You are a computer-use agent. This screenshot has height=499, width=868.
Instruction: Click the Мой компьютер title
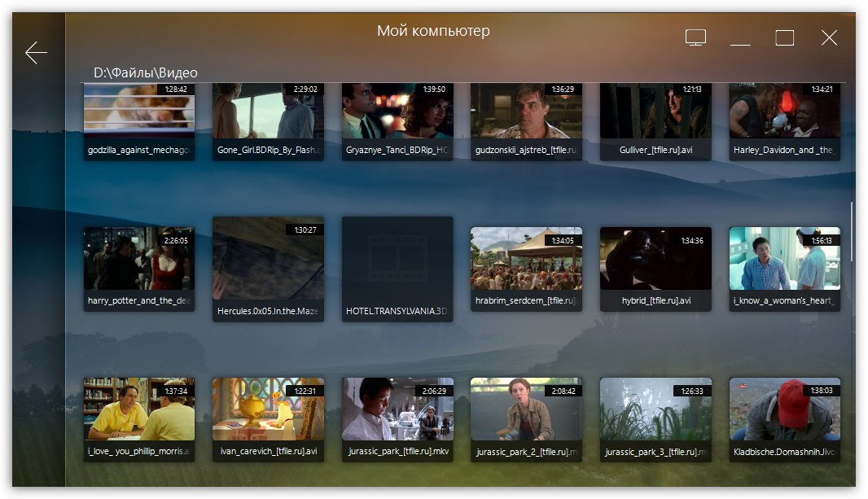433,30
